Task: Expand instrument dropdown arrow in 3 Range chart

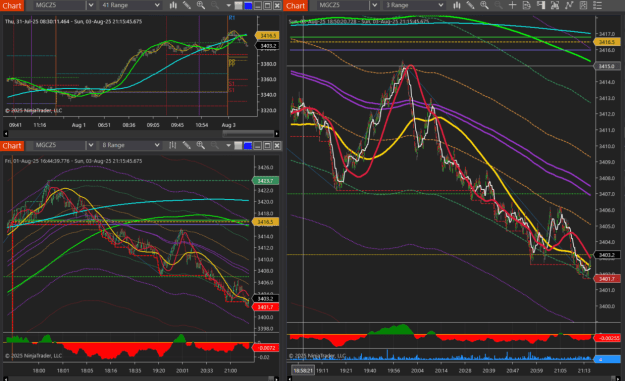Action: (x=374, y=5)
